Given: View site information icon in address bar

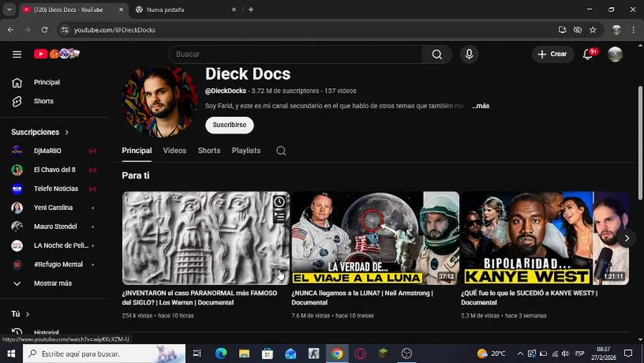Looking at the screenshot, I should [64, 30].
